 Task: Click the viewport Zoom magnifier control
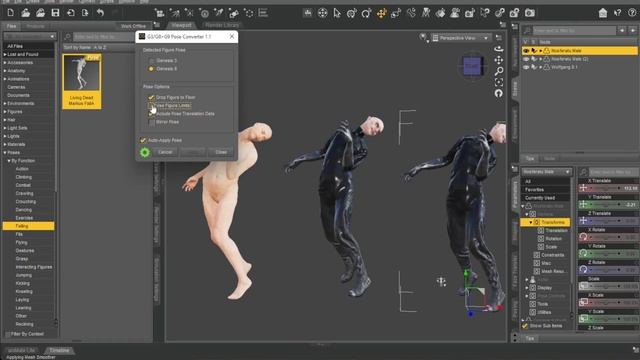click(499, 71)
